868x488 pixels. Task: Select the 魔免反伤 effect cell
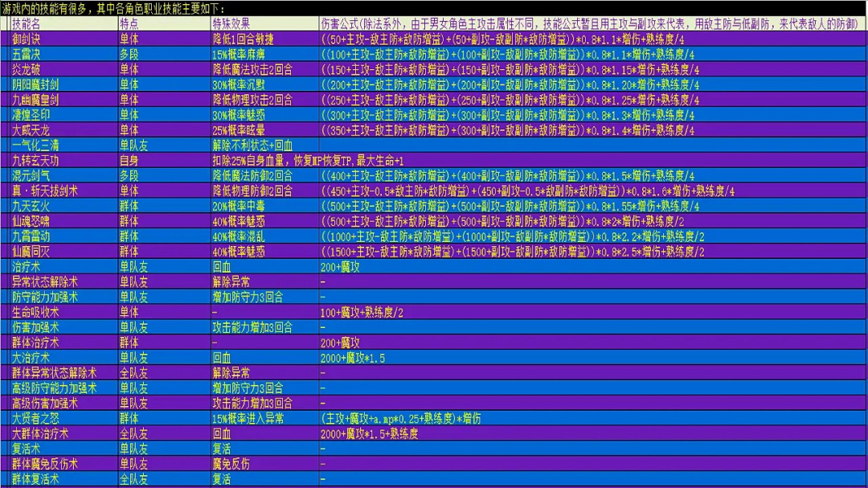pos(231,464)
